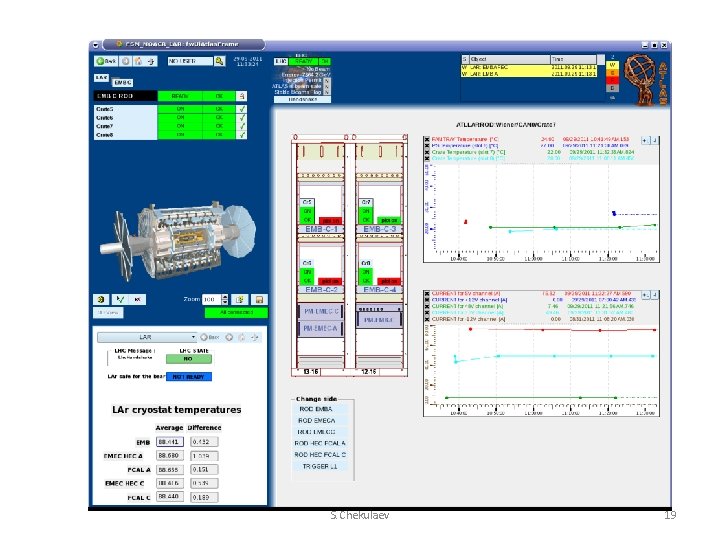The width and height of the screenshot is (720, 540).
Task: Click the pin icon next to home
Action: tap(151, 61)
